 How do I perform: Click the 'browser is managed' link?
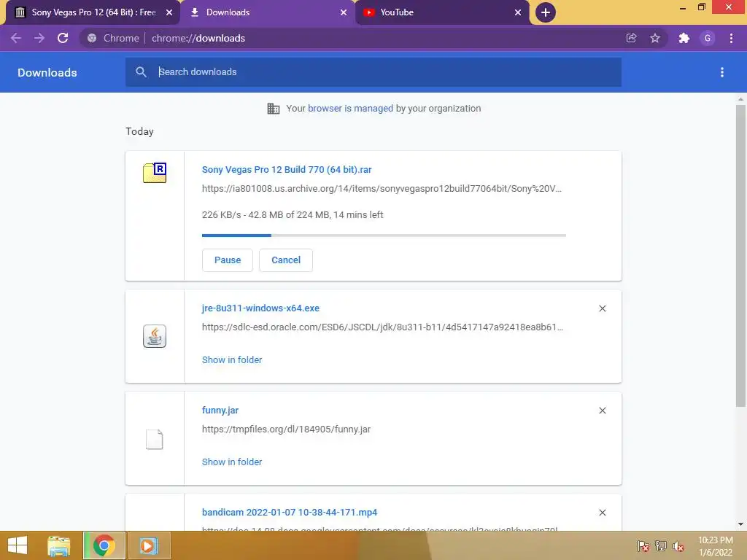tap(351, 108)
